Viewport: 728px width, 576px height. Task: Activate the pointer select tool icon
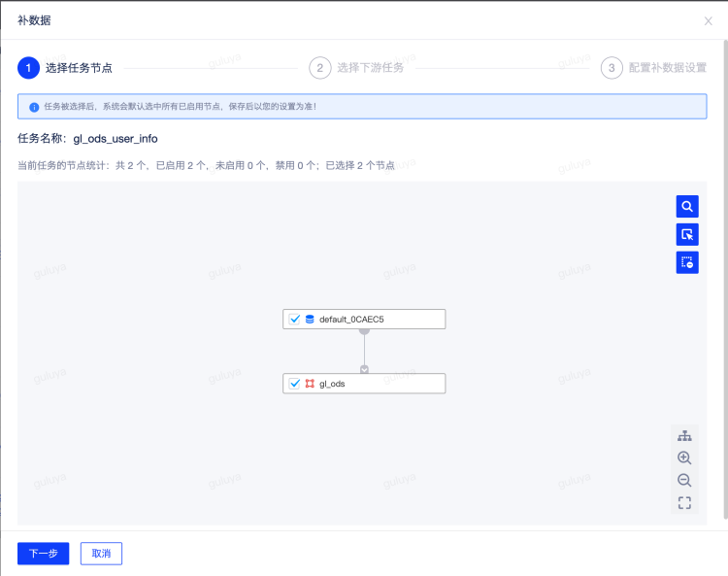tap(687, 234)
